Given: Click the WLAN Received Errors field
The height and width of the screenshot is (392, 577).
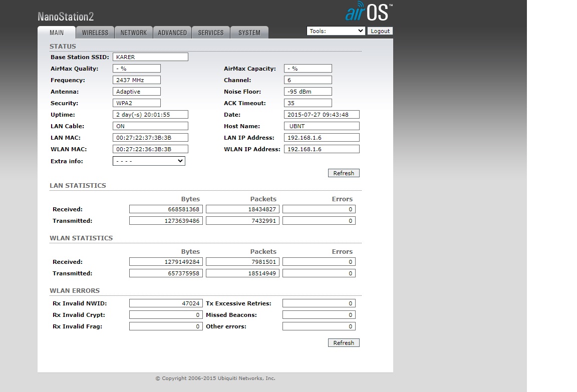Looking at the screenshot, I should (319, 262).
